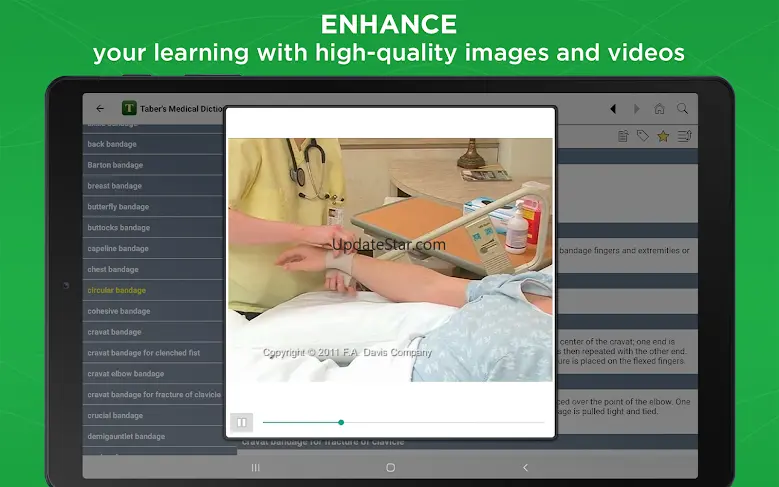The width and height of the screenshot is (779, 487).
Task: Select 'butterfly bandage' in the list
Action: click(153, 207)
